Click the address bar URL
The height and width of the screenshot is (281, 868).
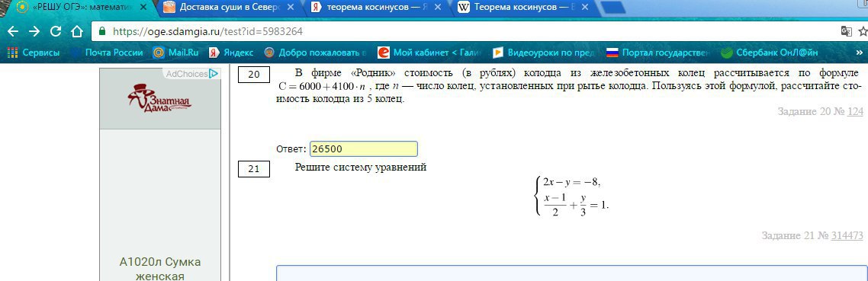pos(207,31)
